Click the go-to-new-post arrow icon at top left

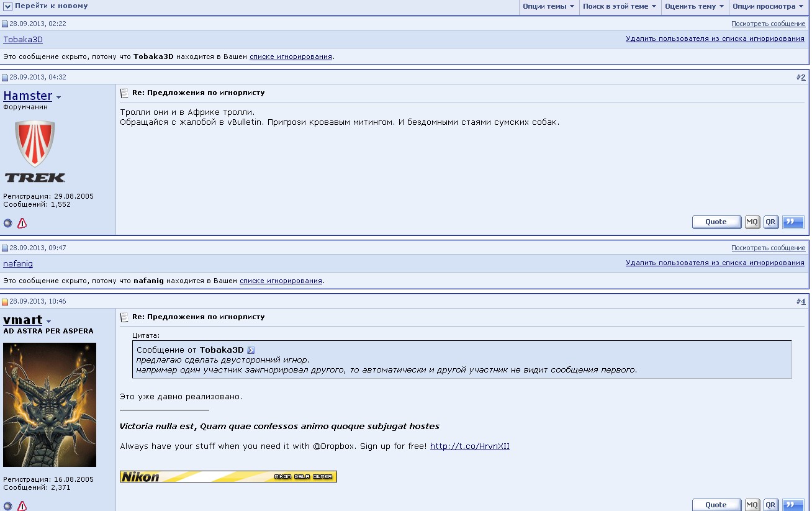7,6
